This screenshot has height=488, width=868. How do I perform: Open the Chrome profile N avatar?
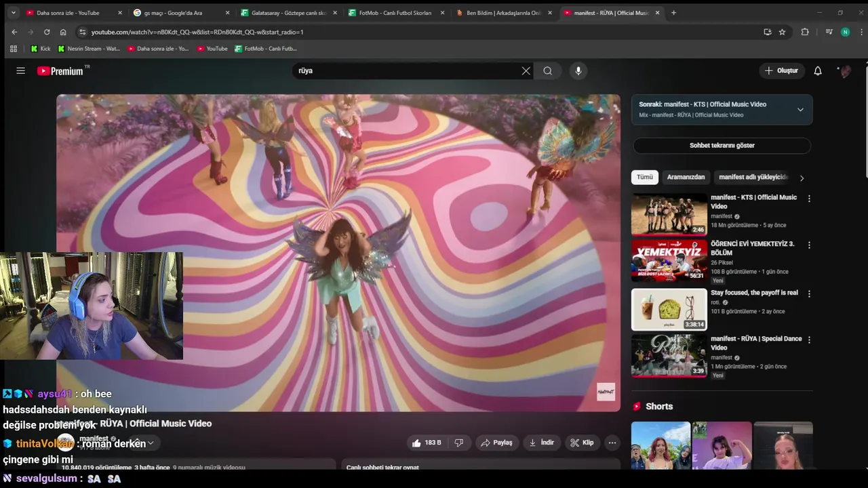point(845,32)
